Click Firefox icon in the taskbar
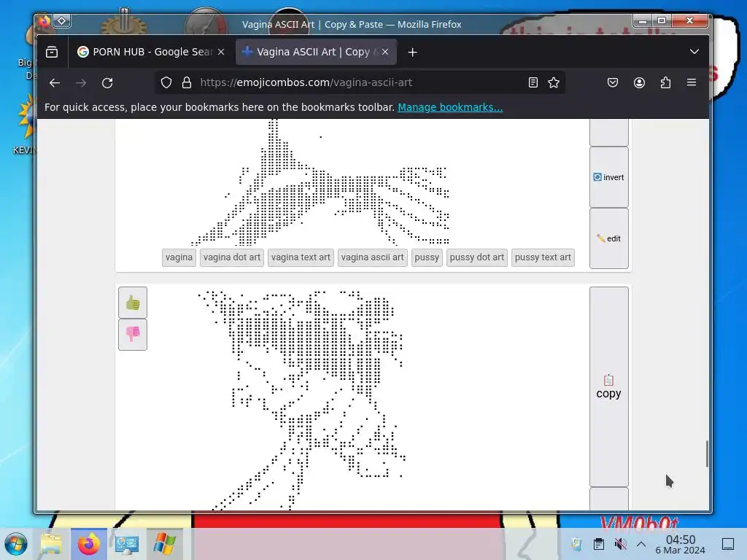747x560 pixels. (x=89, y=544)
